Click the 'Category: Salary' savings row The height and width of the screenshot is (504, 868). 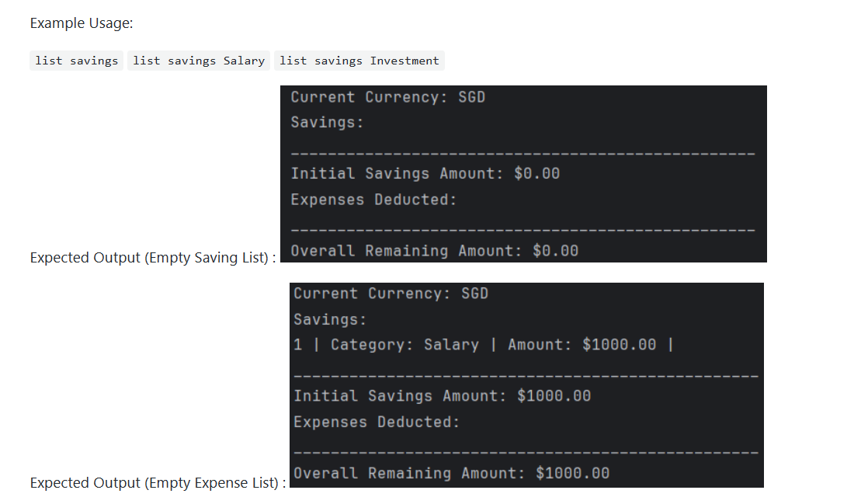[483, 345]
